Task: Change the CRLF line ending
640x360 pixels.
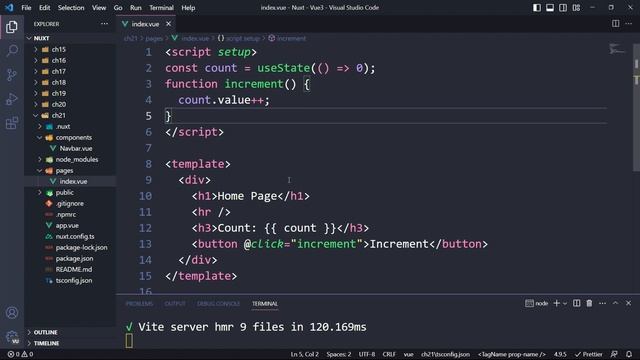Action: tap(389, 354)
